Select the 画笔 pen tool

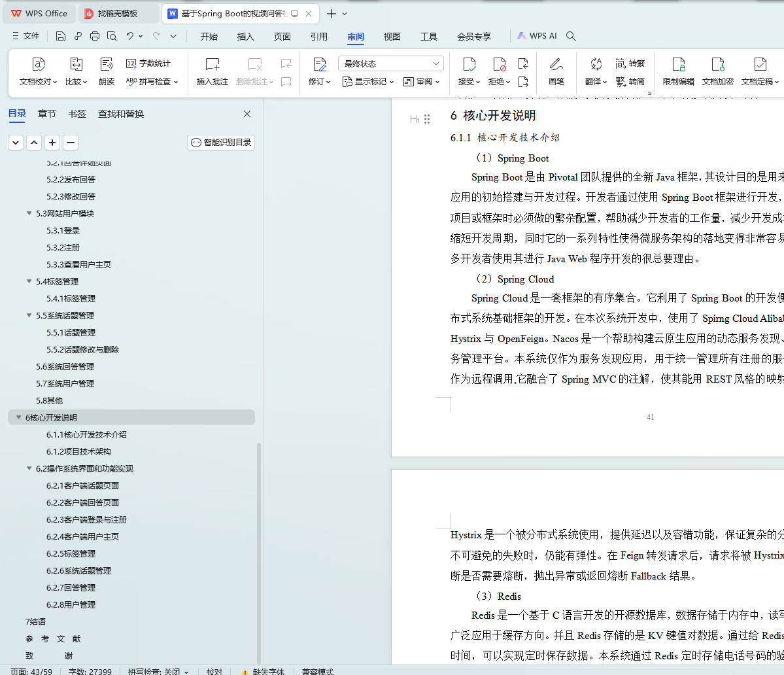[x=556, y=71]
